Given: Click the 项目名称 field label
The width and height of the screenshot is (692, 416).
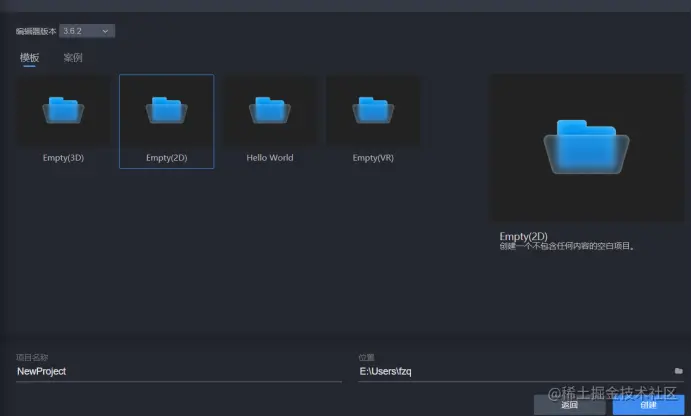Looking at the screenshot, I should [x=32, y=357].
